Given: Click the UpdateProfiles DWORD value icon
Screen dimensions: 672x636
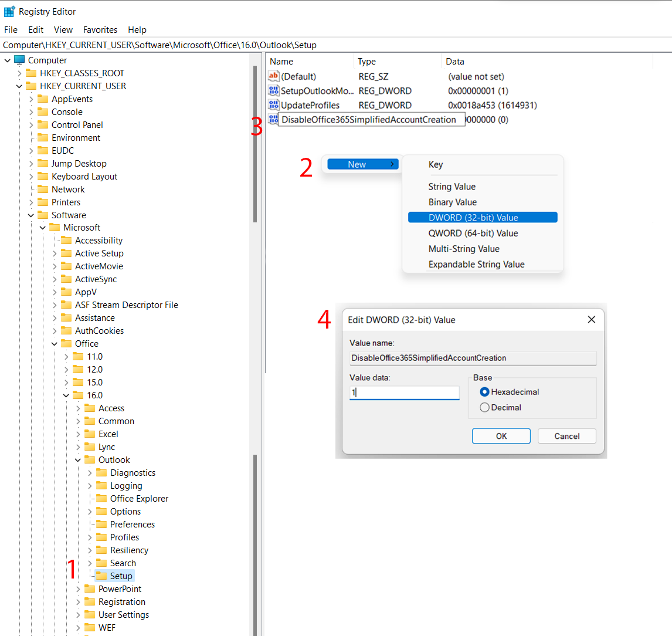Looking at the screenshot, I should point(273,105).
